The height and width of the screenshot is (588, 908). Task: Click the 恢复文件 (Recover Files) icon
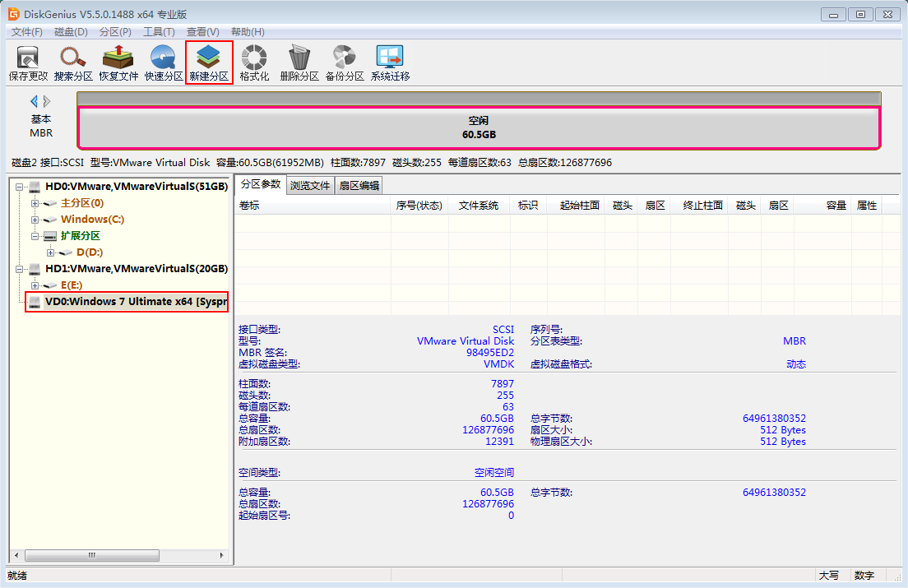coord(118,63)
